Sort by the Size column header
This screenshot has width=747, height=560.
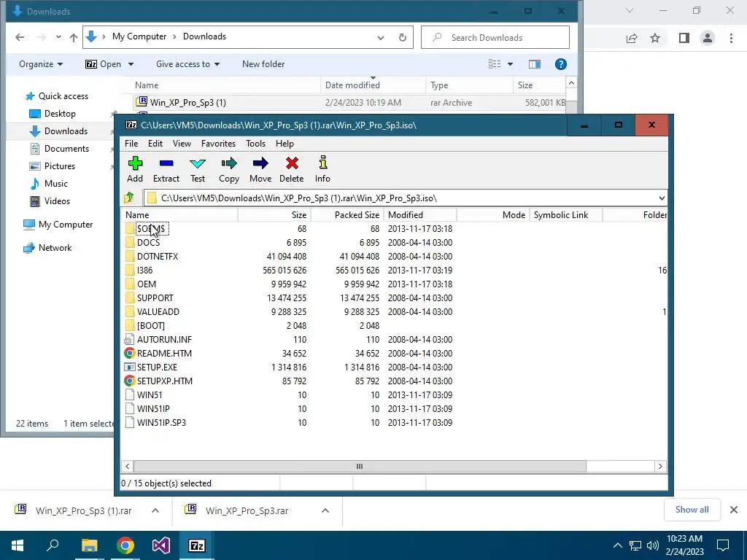coord(274,215)
